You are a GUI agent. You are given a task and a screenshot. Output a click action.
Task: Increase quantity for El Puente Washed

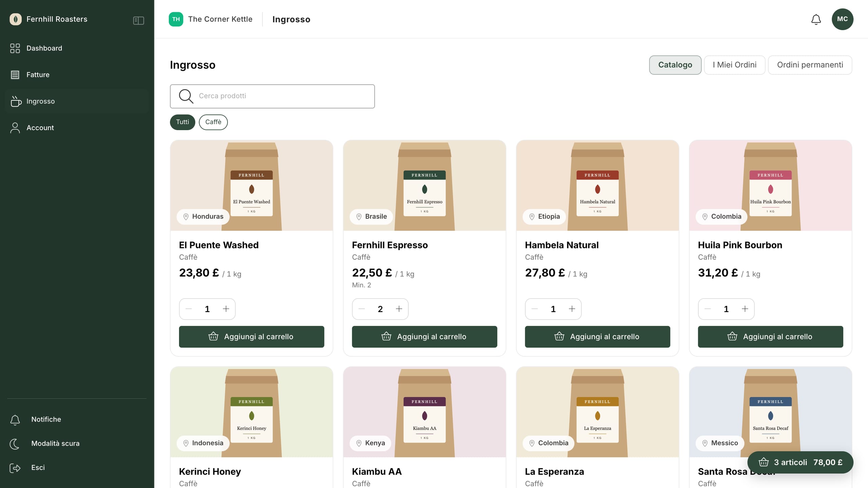(x=226, y=309)
